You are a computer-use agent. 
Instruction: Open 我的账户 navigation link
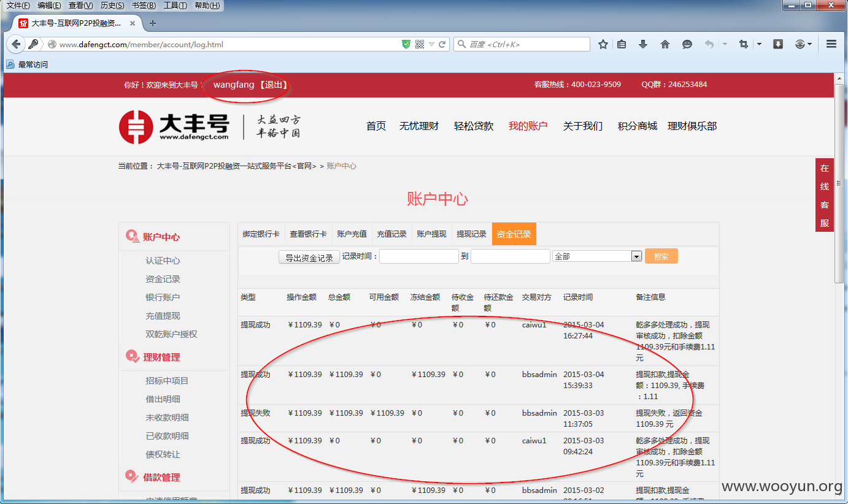coord(528,126)
